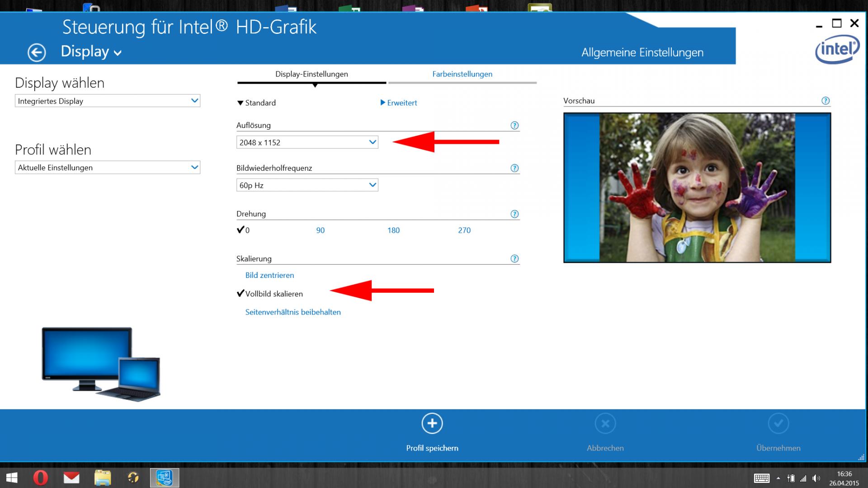The height and width of the screenshot is (488, 868).
Task: Open help for Drehung
Action: [514, 214]
